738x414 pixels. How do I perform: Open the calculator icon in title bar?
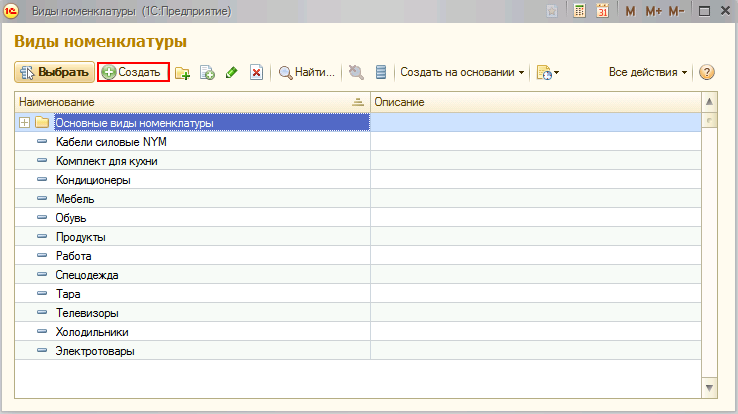[x=580, y=11]
